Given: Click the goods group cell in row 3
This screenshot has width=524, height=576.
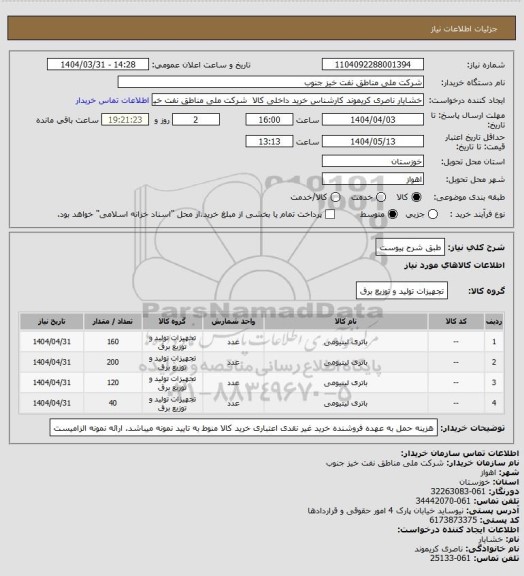Looking at the screenshot, I should 172,383.
